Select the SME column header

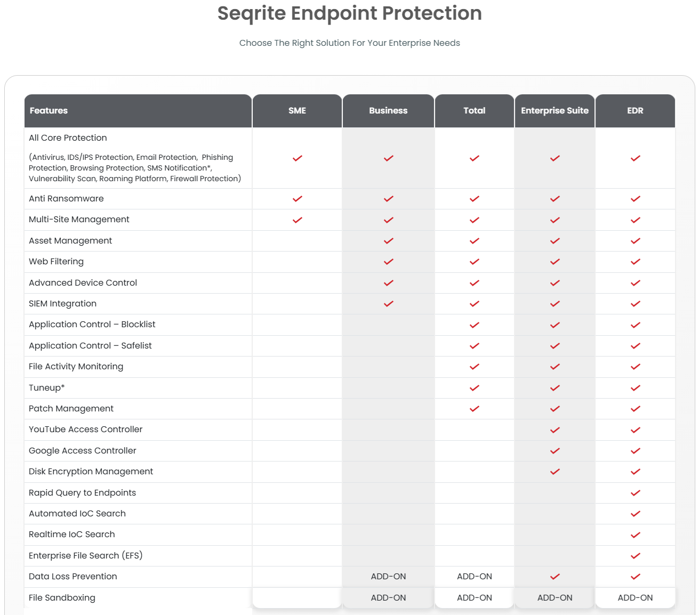coord(297,111)
